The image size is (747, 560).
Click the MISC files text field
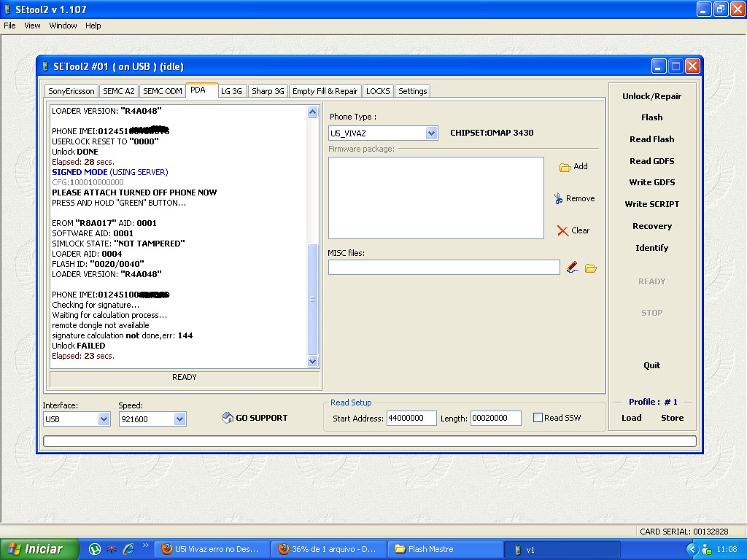[444, 267]
